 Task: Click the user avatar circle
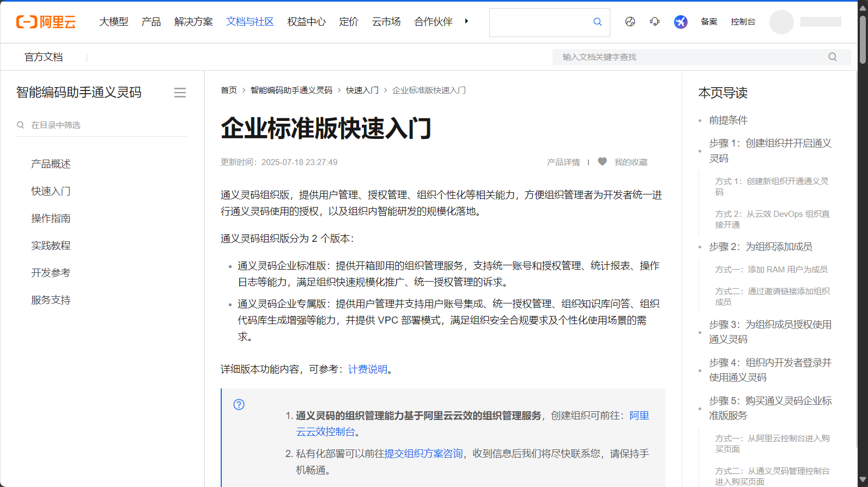pyautogui.click(x=781, y=22)
